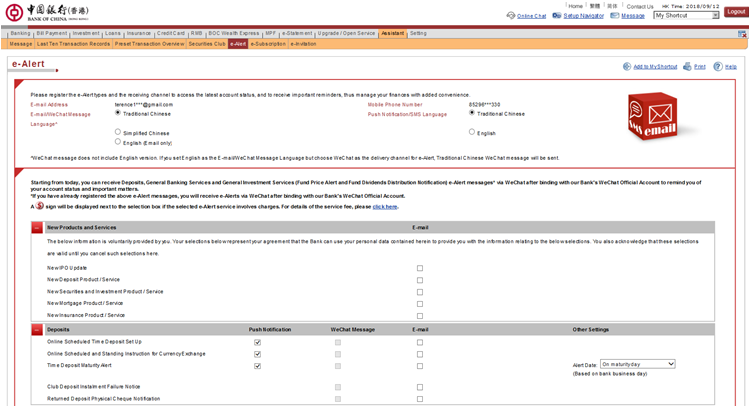Check e-mail for Club Deposit Instalment Failure Notice
The image size is (750, 411).
pyautogui.click(x=420, y=387)
